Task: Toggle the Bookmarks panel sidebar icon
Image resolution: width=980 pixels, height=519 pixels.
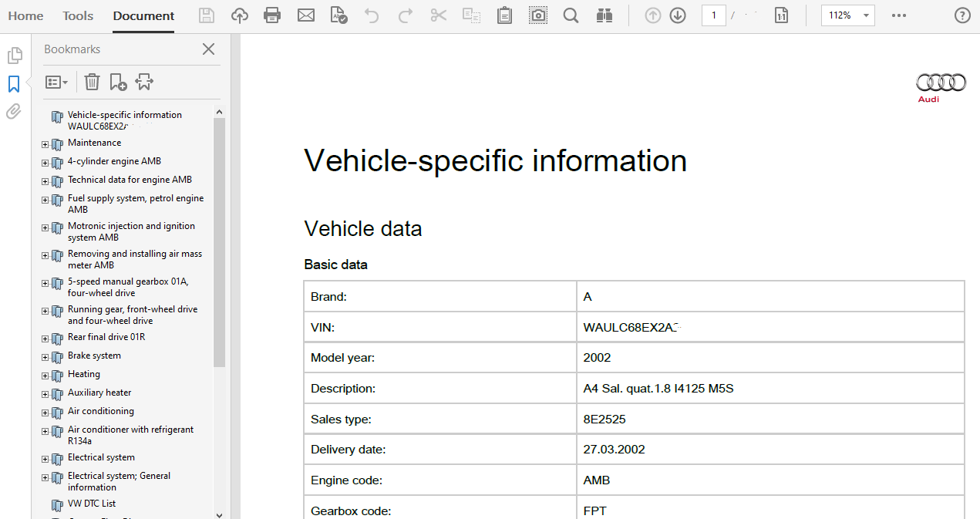Action: point(14,84)
